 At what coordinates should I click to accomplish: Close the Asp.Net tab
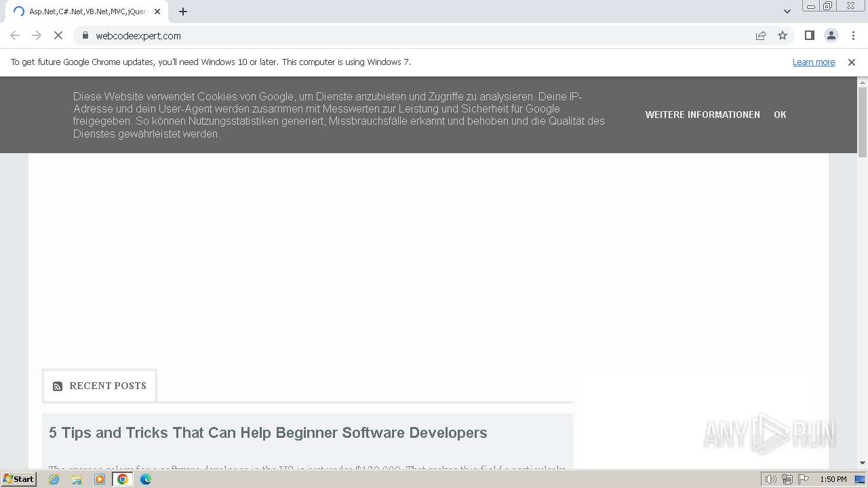pos(157,12)
